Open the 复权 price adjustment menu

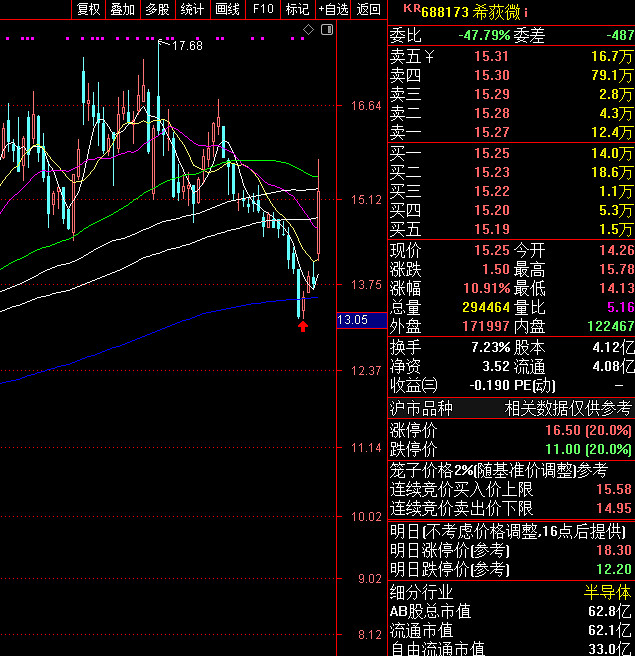click(x=88, y=9)
